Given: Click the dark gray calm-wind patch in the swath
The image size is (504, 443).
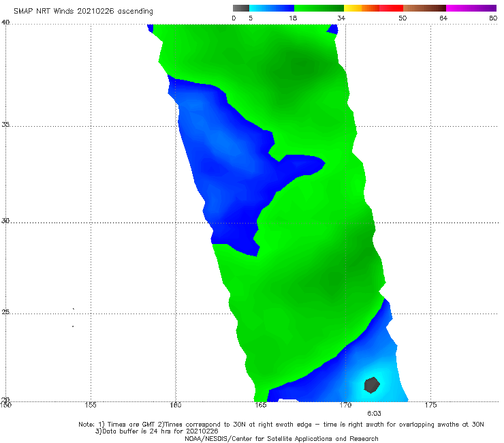Looking at the screenshot, I should (x=372, y=385).
